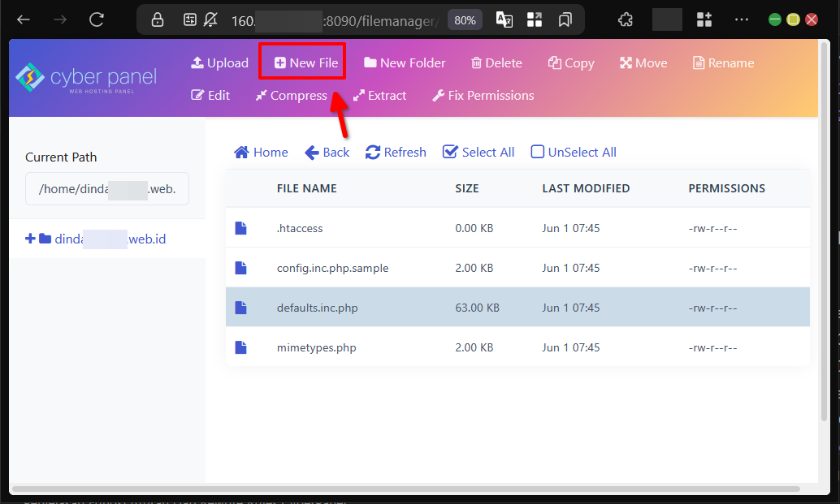Click Fix Permissions wrench option

(483, 96)
